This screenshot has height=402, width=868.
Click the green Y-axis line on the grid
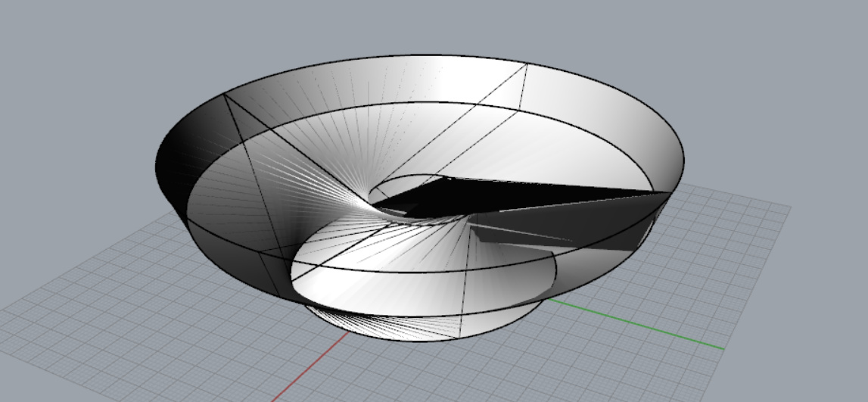(635, 325)
